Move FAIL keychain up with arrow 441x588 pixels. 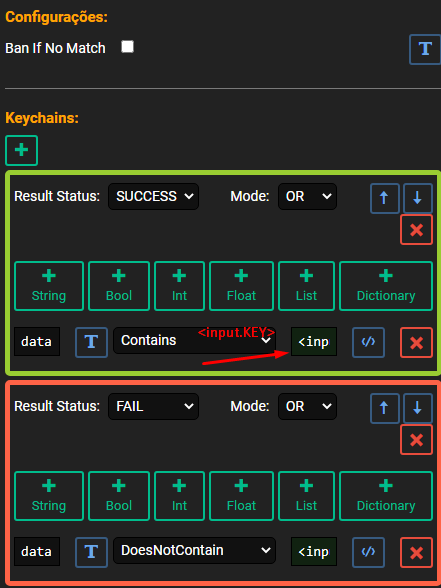tap(385, 408)
